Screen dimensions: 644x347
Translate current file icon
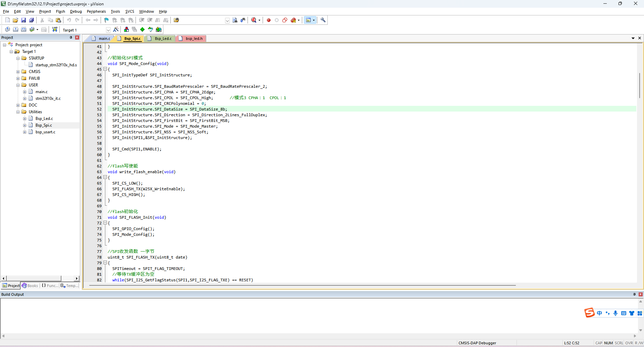coord(7,29)
